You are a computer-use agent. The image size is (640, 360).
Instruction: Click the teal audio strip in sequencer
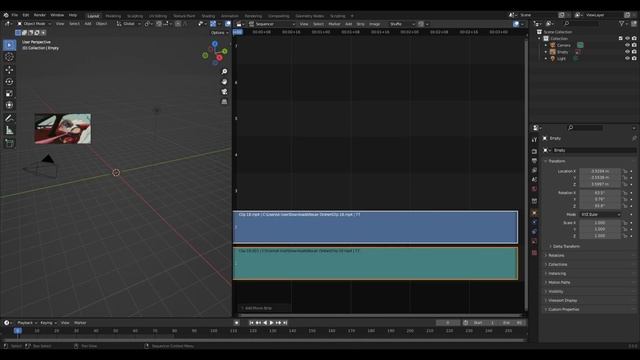375,263
